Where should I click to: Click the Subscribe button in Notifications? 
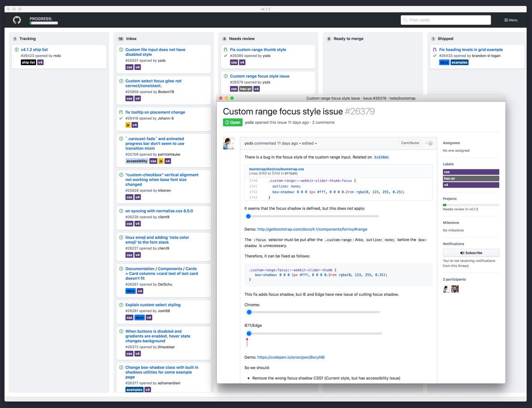471,253
